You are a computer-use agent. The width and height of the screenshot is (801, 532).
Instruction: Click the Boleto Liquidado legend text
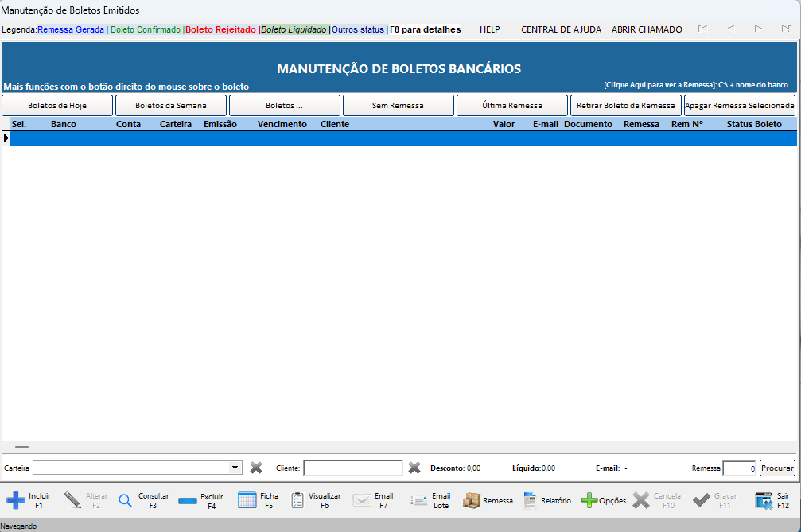coord(294,29)
